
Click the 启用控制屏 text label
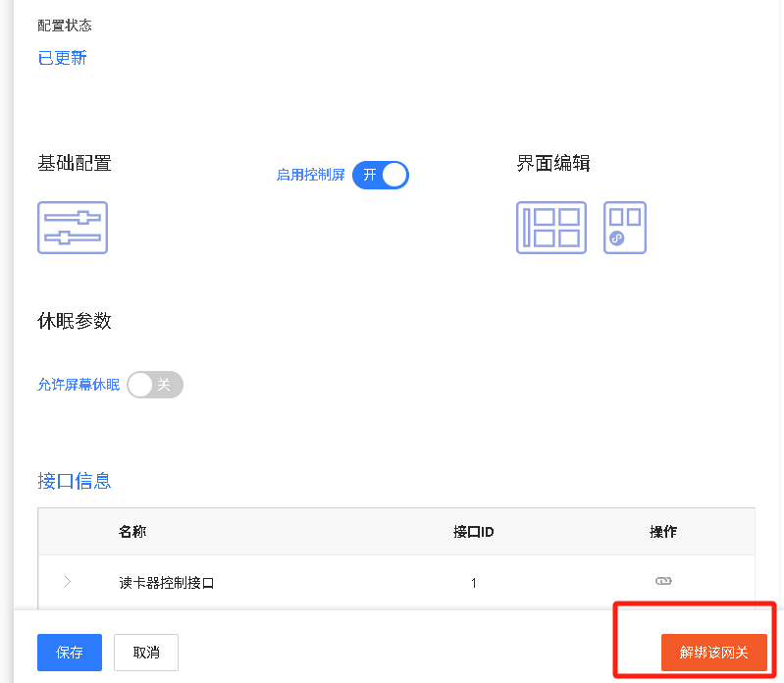[x=310, y=176]
